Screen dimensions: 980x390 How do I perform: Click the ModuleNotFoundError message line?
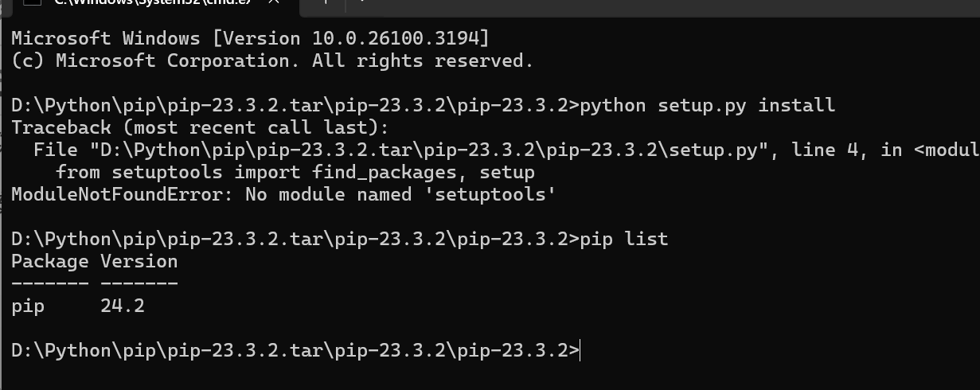click(x=283, y=194)
